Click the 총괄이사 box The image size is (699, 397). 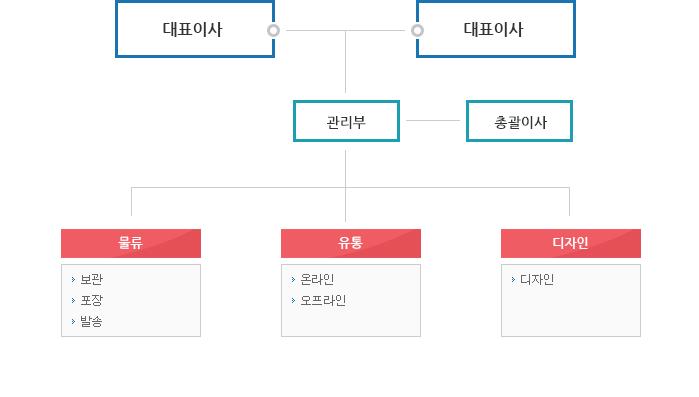[519, 121]
